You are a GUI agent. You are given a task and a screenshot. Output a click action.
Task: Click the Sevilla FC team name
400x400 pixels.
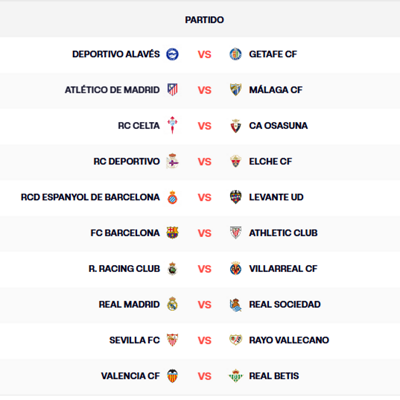[135, 340]
